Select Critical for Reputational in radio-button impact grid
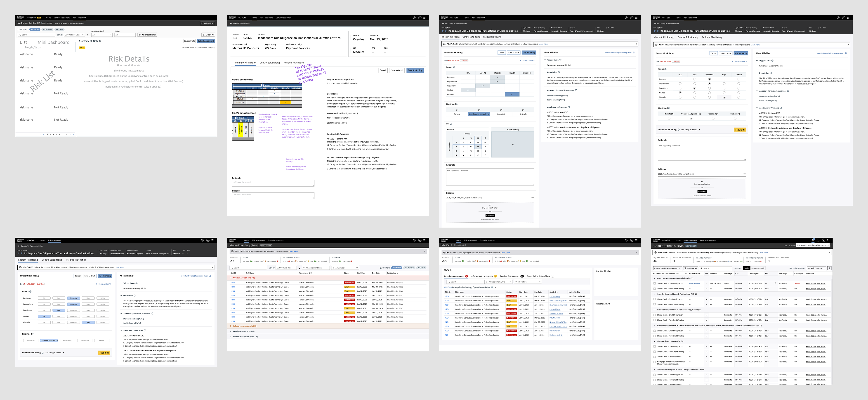Screen dimensions: 868x400 (x=739, y=84)
